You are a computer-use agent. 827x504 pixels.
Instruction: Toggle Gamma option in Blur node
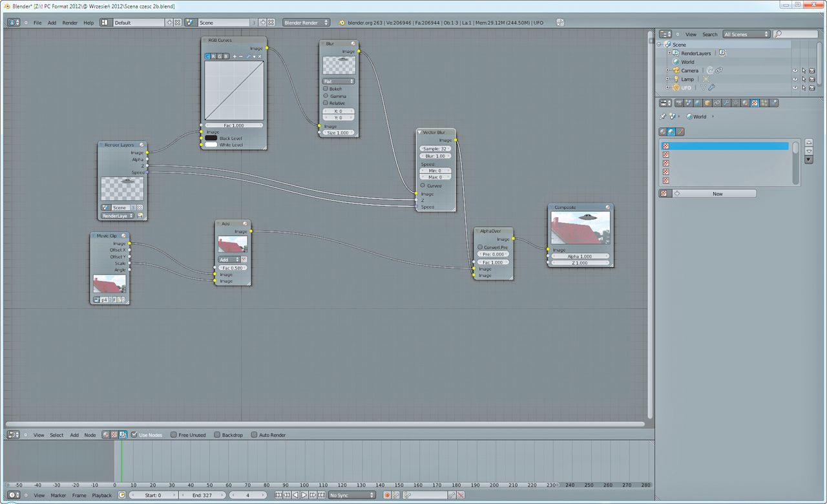pos(326,96)
